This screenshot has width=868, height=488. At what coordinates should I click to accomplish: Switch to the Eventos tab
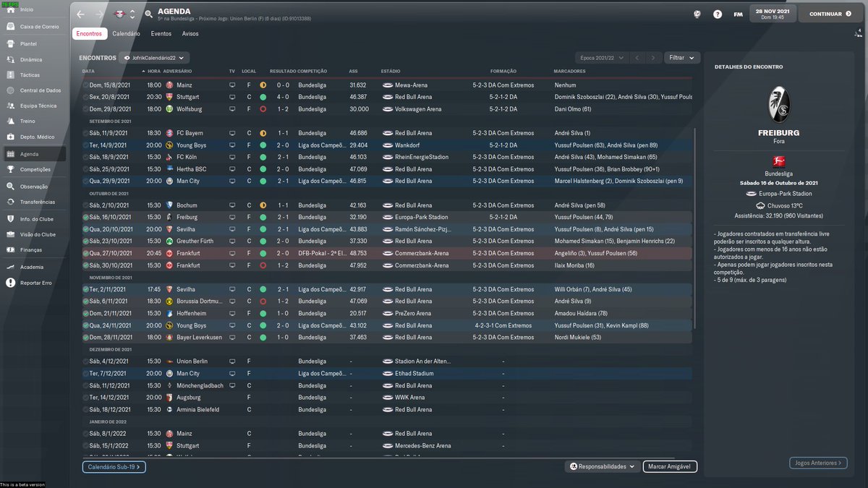click(x=161, y=33)
